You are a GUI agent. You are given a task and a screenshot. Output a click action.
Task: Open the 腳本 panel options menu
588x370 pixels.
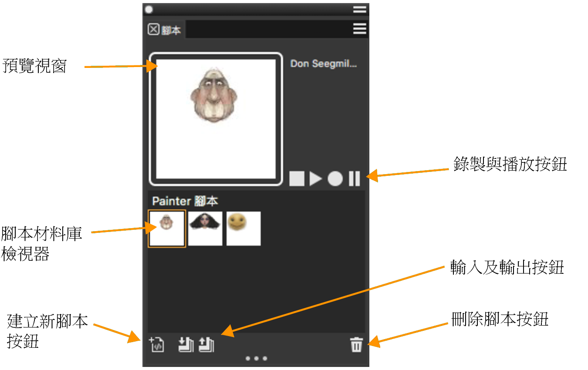(x=359, y=29)
